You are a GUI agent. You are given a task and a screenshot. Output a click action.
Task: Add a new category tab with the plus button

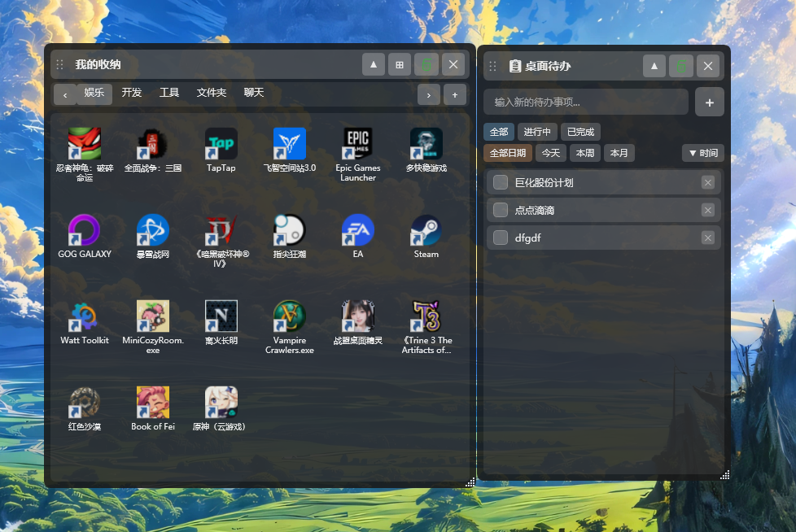coord(455,95)
